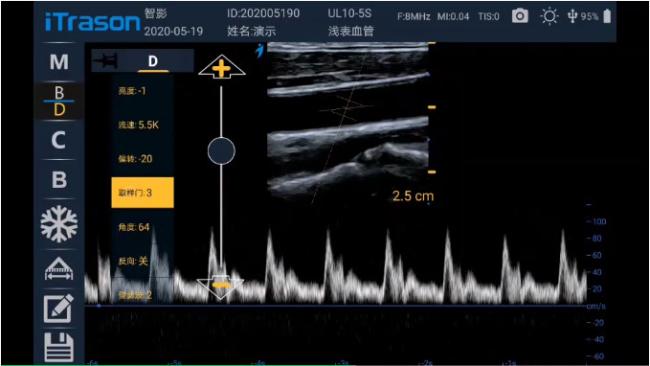Adjust brightness via the sun icon

[549, 17]
